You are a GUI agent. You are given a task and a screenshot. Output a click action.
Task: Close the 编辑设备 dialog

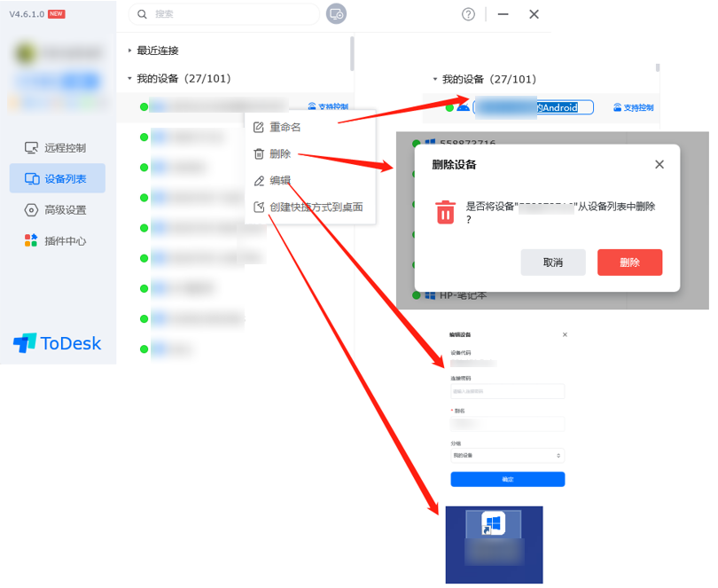(565, 334)
